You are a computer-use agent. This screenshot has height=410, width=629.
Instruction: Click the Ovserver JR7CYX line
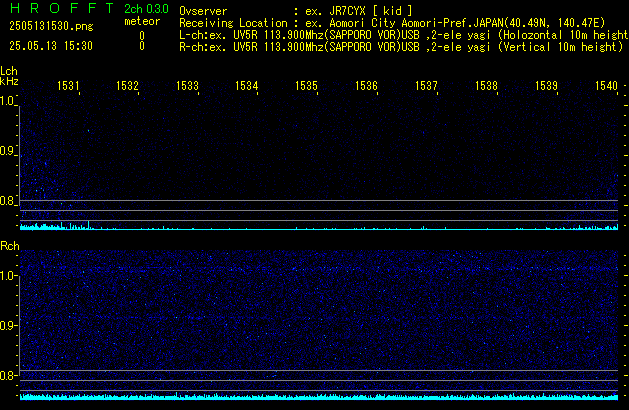click(x=296, y=11)
